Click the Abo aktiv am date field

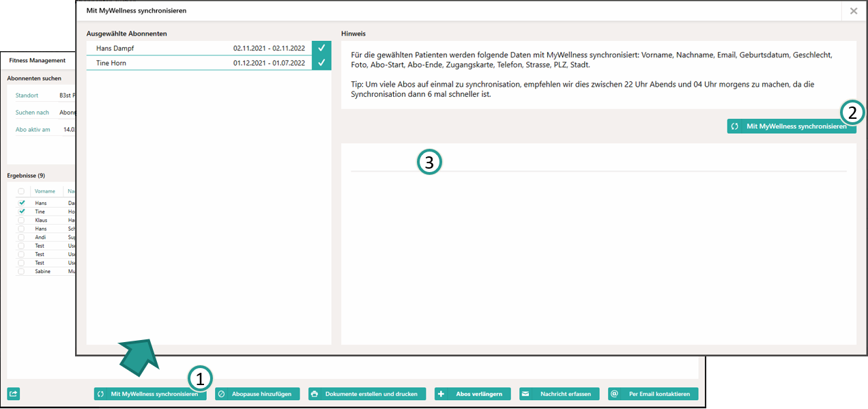pos(45,129)
